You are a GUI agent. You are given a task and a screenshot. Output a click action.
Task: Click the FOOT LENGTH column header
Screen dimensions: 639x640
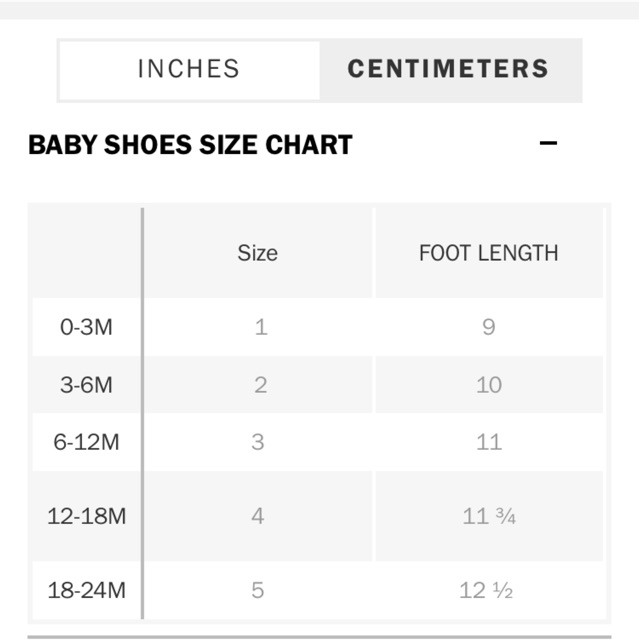[488, 253]
